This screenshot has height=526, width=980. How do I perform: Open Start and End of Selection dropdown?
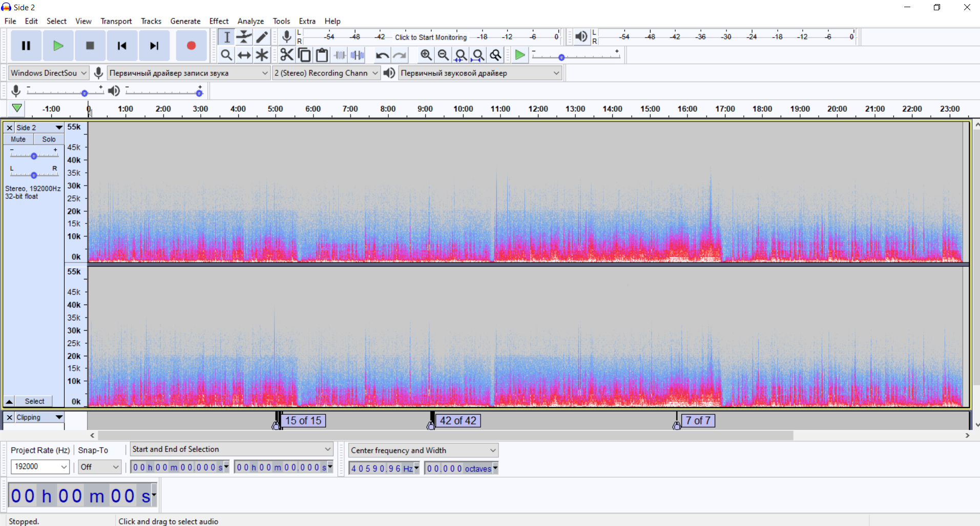point(232,449)
